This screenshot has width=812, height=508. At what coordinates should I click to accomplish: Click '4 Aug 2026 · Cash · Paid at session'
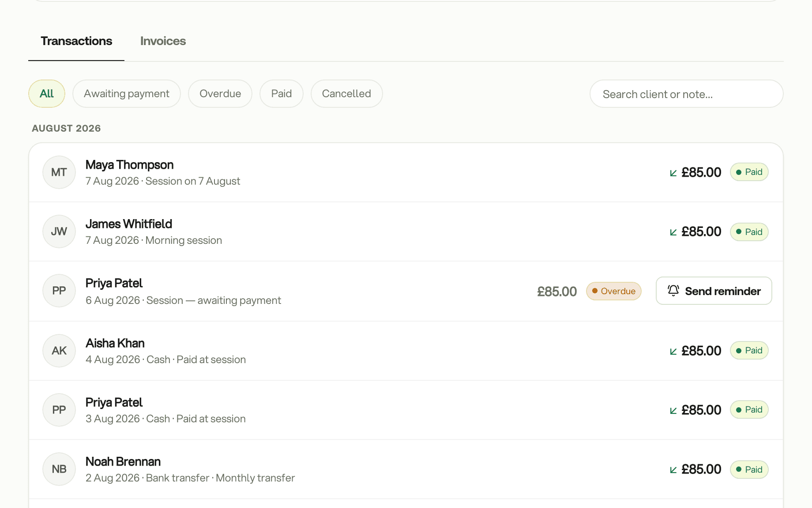pyautogui.click(x=165, y=360)
